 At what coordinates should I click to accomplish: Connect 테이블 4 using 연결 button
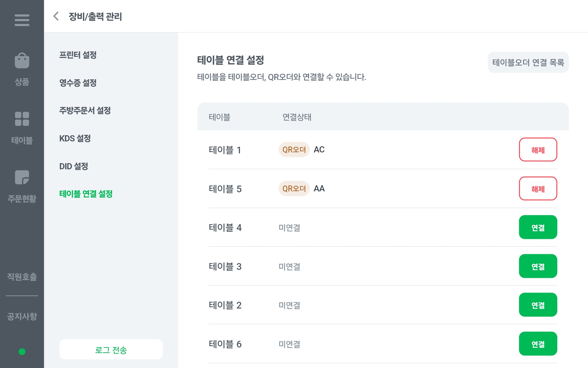point(538,227)
